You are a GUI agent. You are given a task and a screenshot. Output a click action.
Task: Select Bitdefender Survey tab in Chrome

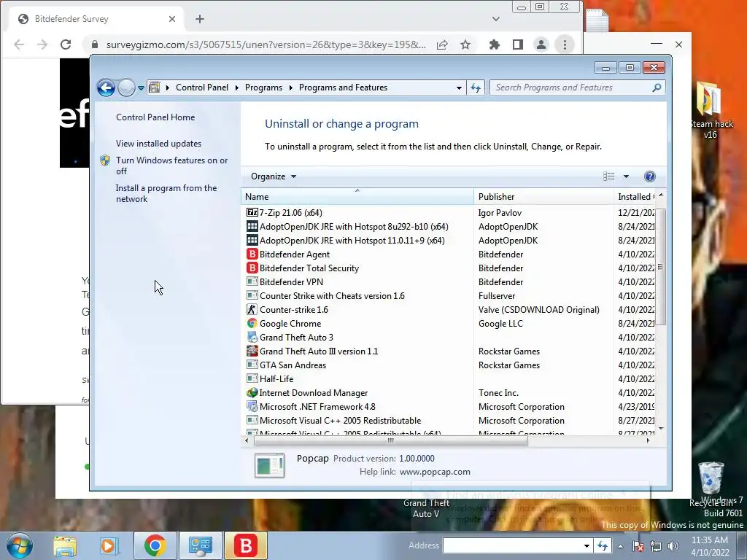(x=97, y=19)
